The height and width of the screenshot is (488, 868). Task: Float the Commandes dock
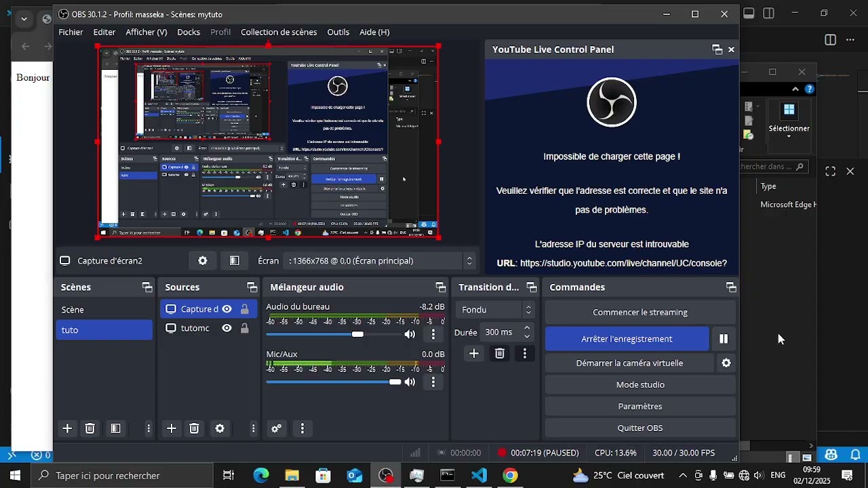731,287
